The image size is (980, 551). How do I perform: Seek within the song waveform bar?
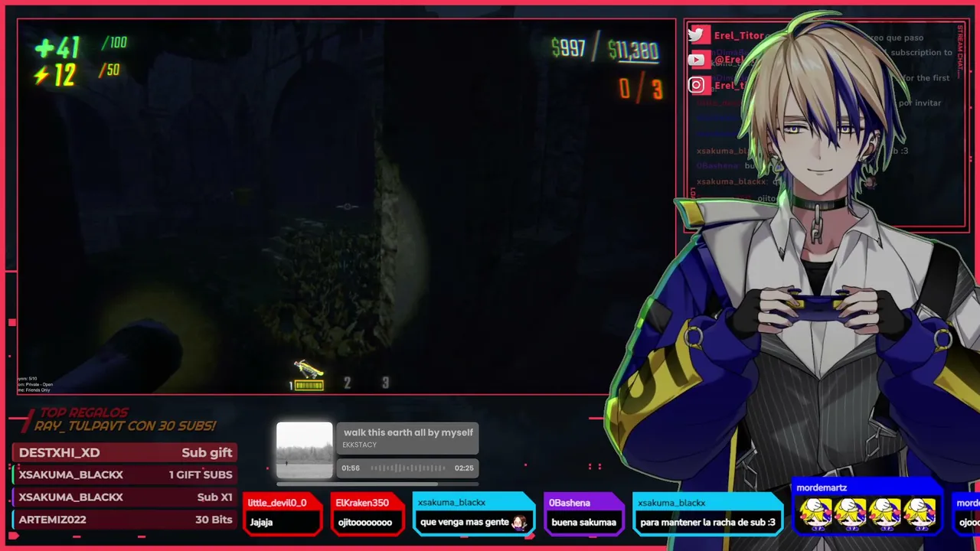(x=407, y=468)
